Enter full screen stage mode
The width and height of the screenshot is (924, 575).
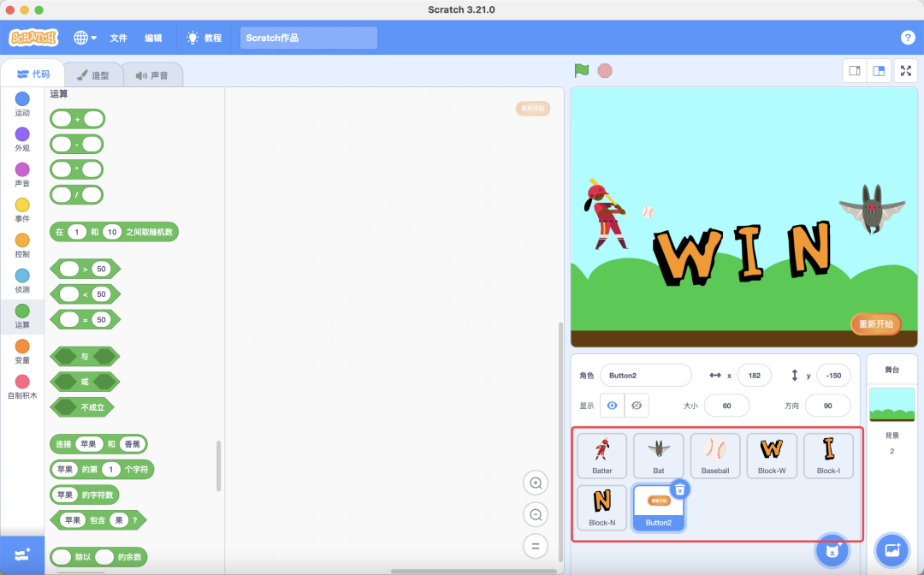[906, 71]
